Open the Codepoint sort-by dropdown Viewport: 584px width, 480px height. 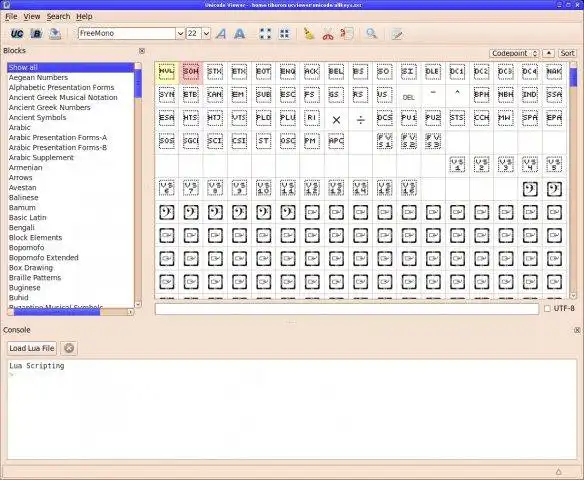click(x=514, y=53)
